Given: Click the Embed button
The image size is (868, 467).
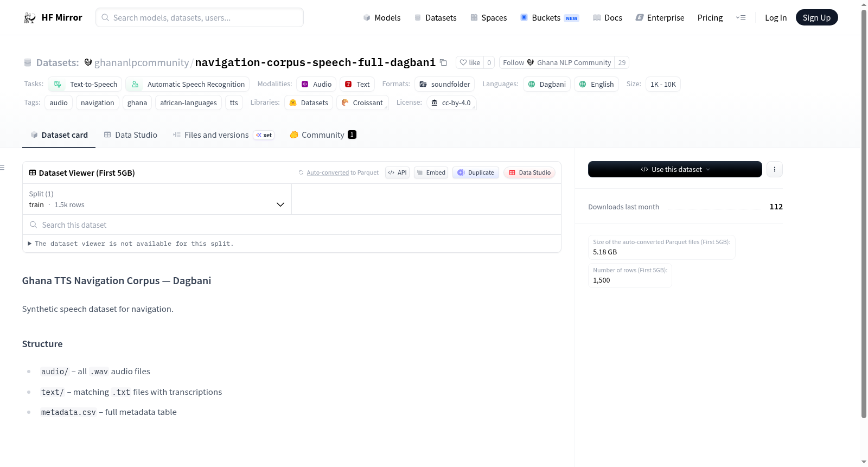Looking at the screenshot, I should point(431,172).
